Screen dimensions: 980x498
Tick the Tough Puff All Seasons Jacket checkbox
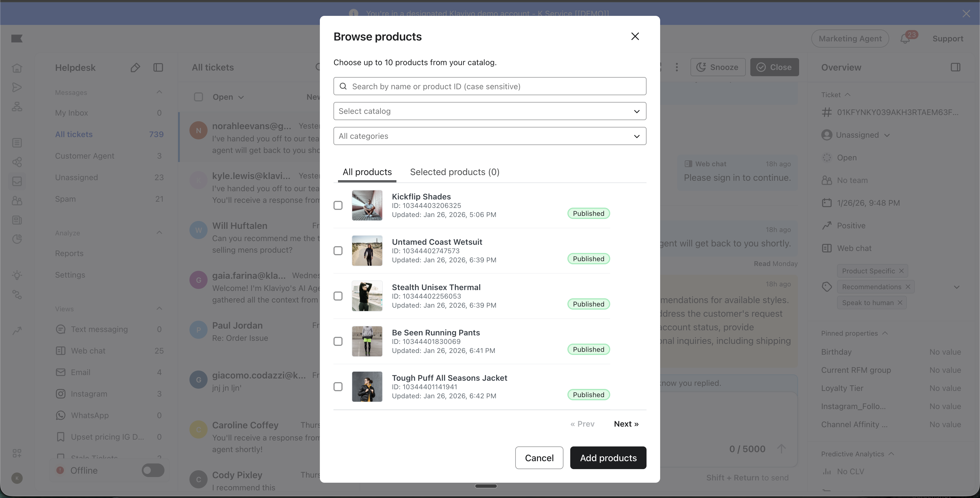pos(338,387)
